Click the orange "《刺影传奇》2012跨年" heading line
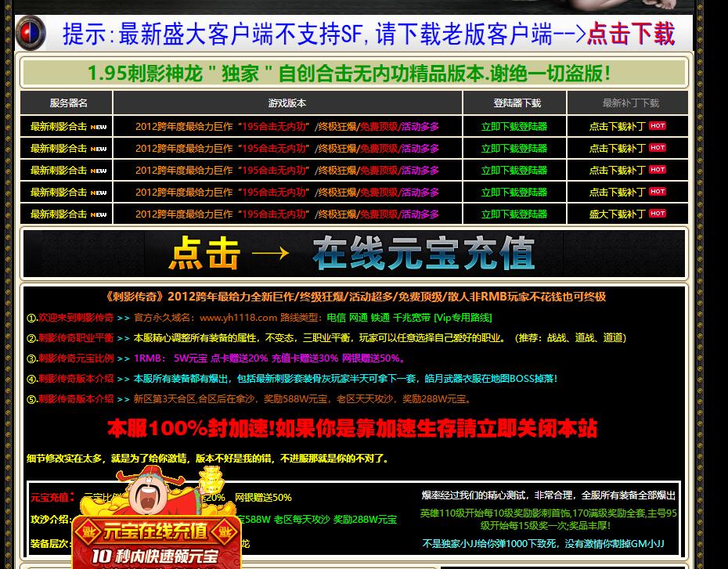This screenshot has width=728, height=569. pos(355,297)
